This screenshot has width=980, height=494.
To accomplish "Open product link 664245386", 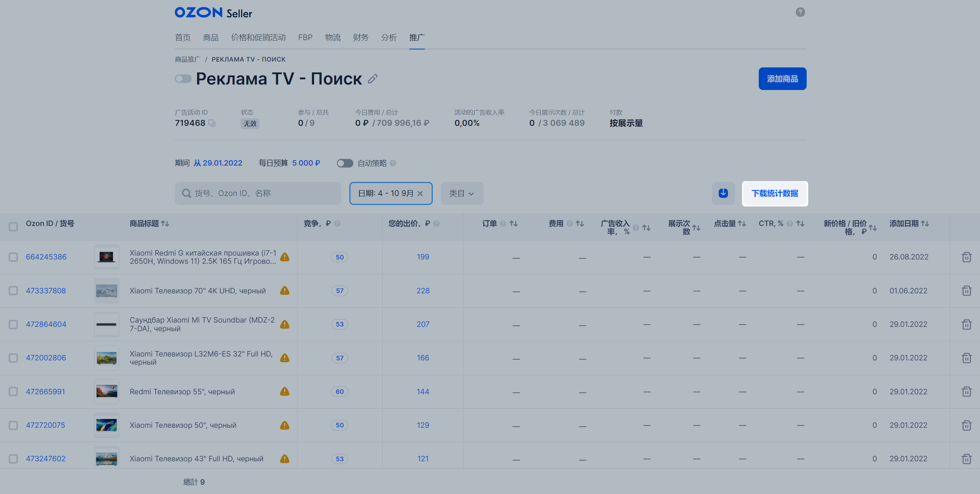I will coord(46,257).
